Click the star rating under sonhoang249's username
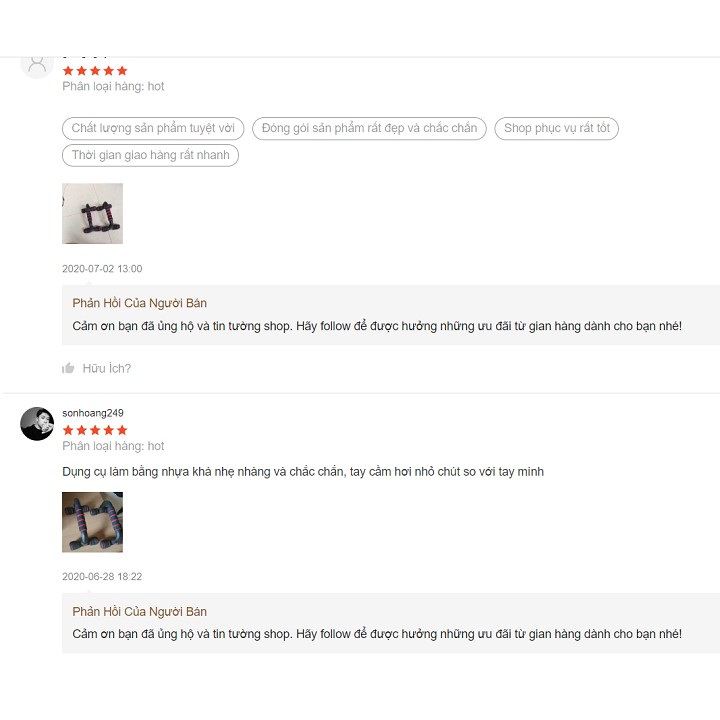This screenshot has height=720, width=720. pos(95,430)
